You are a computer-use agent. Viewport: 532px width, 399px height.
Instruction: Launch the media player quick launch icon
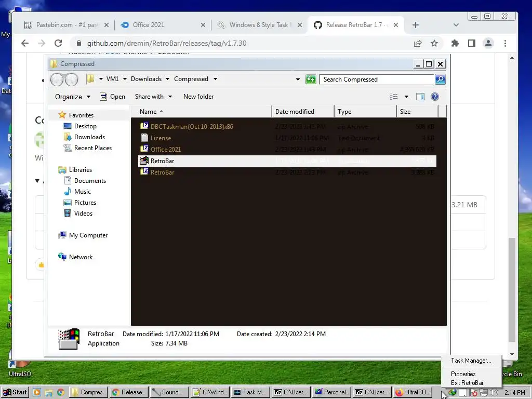[37, 393]
